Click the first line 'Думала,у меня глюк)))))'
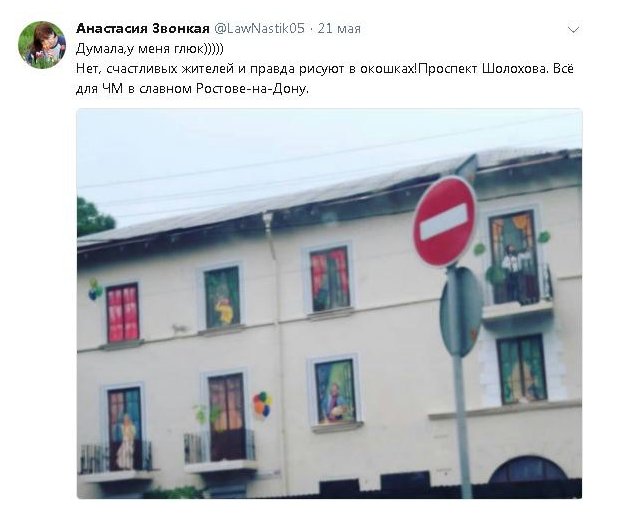638x529 pixels. (150, 49)
